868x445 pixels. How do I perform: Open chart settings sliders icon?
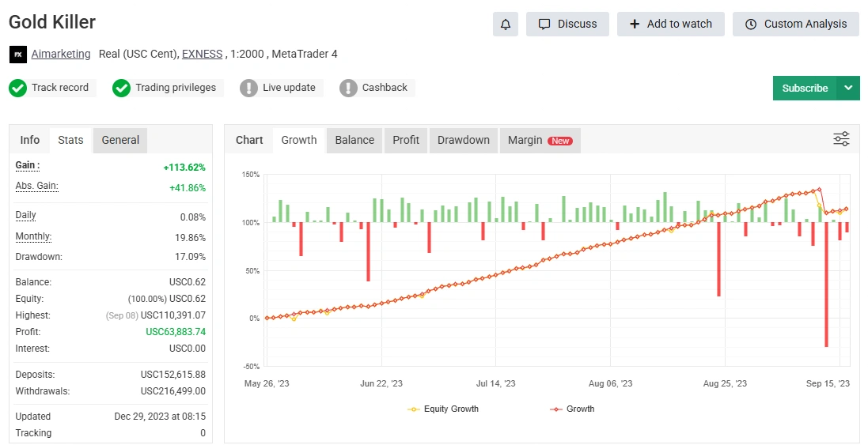[x=841, y=140]
